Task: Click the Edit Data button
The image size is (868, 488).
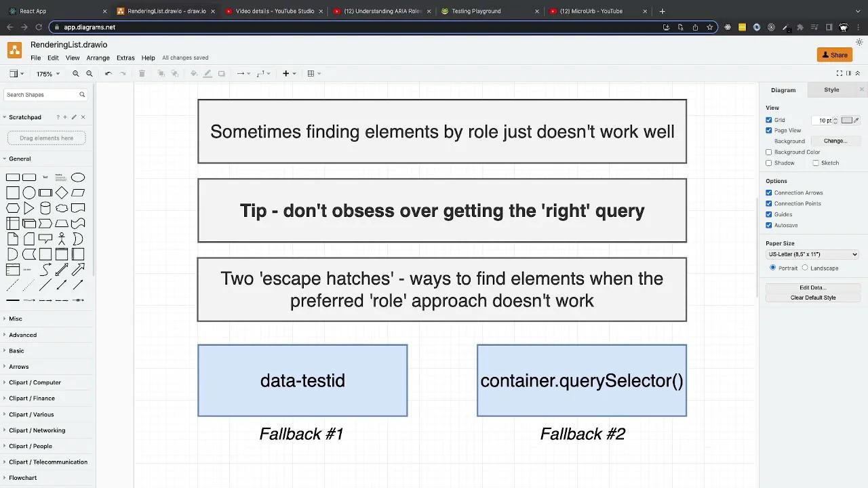Action: coord(812,286)
